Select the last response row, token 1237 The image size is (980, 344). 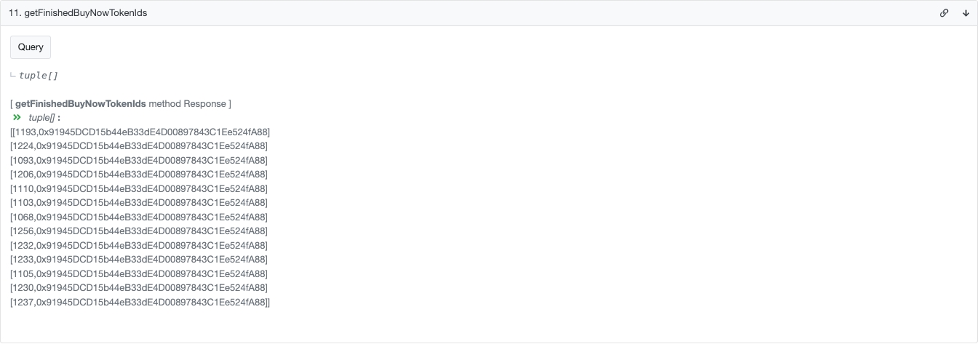coord(140,302)
